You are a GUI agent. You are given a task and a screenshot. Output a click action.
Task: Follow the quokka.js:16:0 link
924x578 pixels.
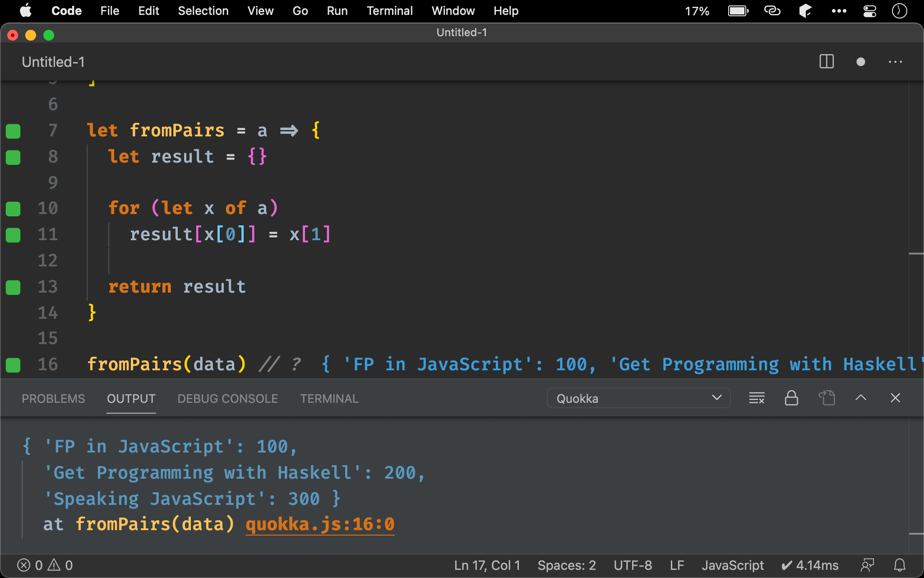tap(320, 524)
